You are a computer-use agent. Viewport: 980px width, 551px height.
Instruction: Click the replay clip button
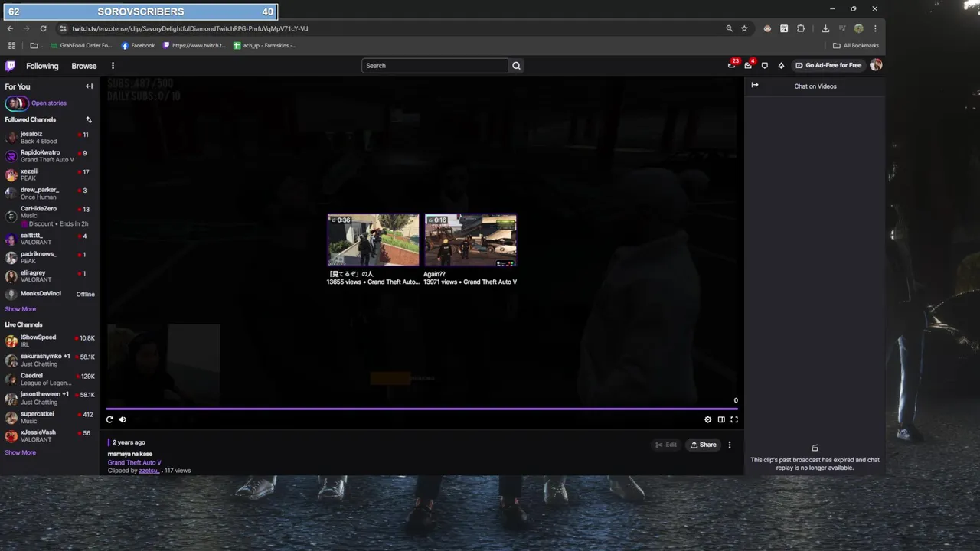pos(109,419)
